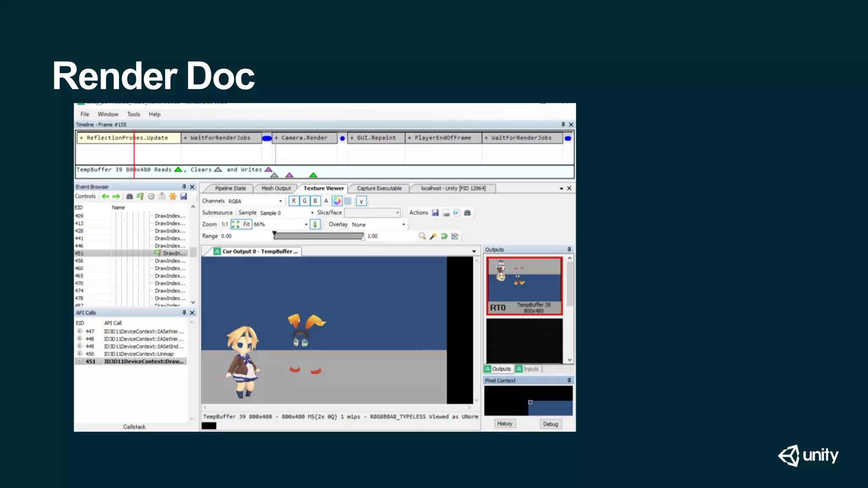Click the Debug button under Pixel Context
The height and width of the screenshot is (488, 868).
point(550,424)
